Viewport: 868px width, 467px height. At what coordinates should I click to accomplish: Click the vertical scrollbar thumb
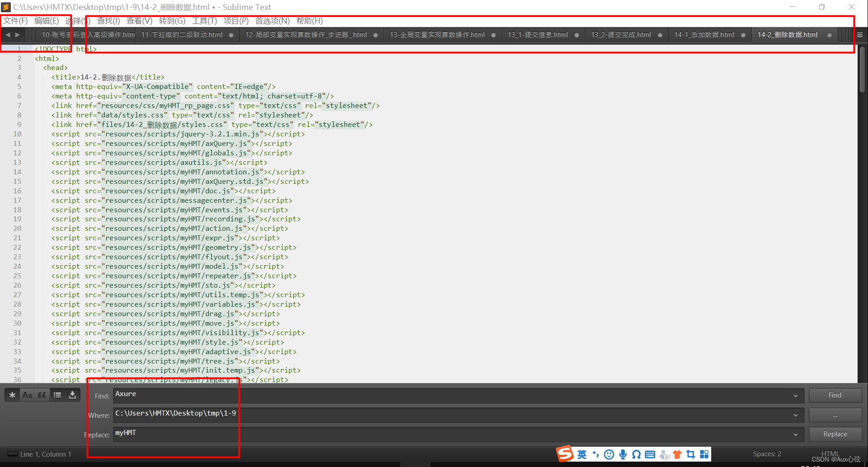click(x=863, y=69)
